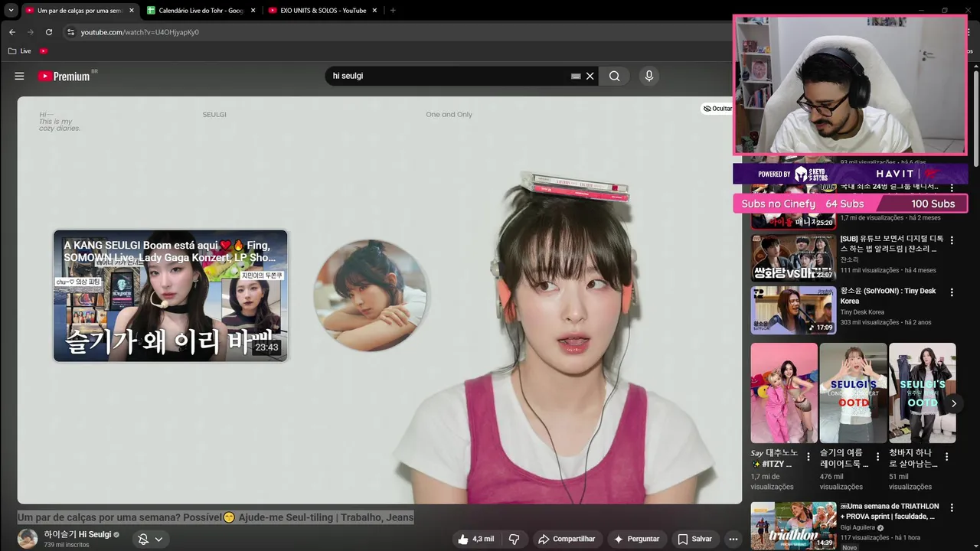Toggle channel notification bell
This screenshot has width=980, height=551.
(x=143, y=539)
